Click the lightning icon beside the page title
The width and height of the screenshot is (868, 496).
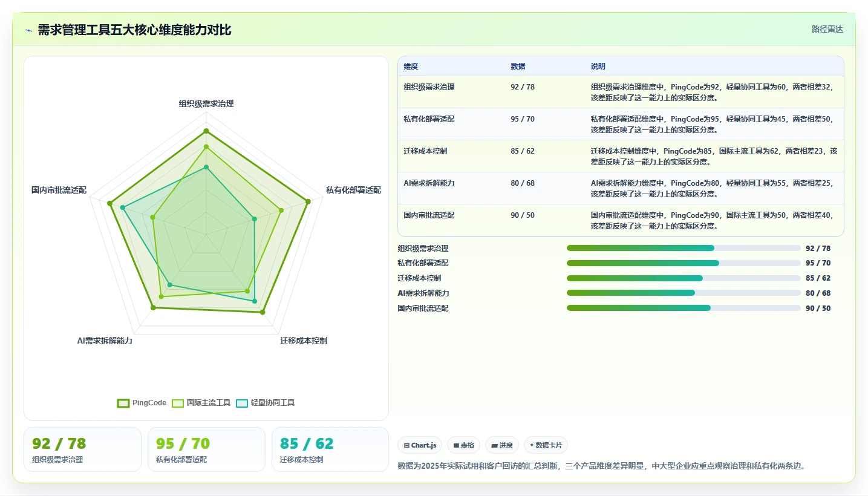pyautogui.click(x=28, y=30)
